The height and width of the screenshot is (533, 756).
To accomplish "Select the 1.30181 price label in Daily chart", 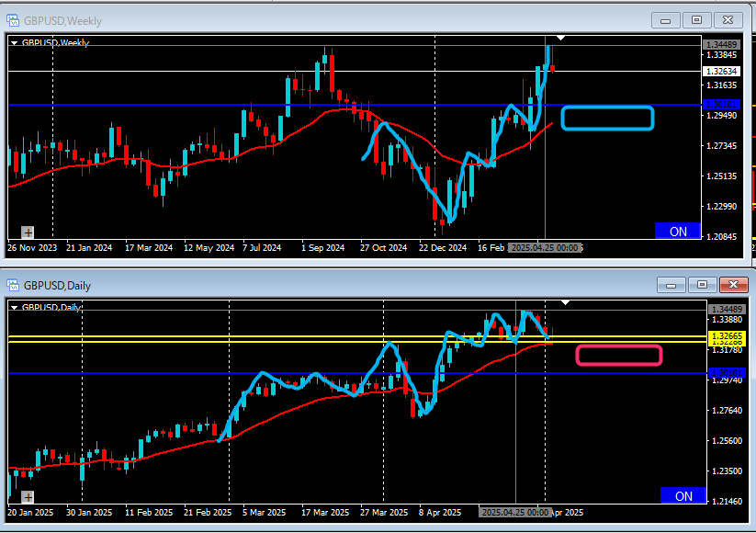I will tap(728, 373).
